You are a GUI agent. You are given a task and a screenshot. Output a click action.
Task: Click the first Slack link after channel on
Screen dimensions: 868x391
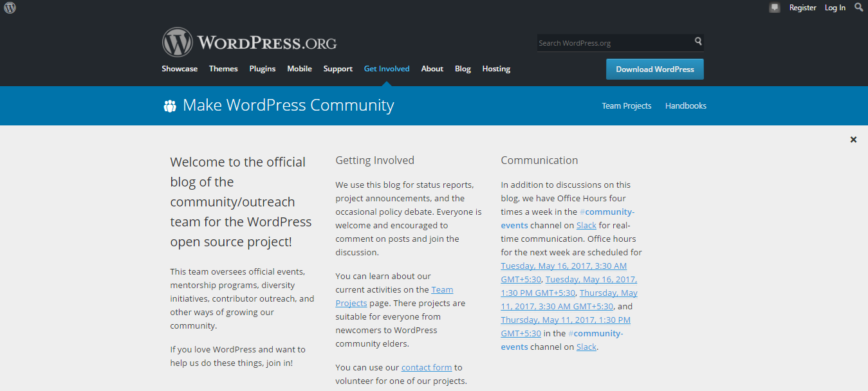586,226
